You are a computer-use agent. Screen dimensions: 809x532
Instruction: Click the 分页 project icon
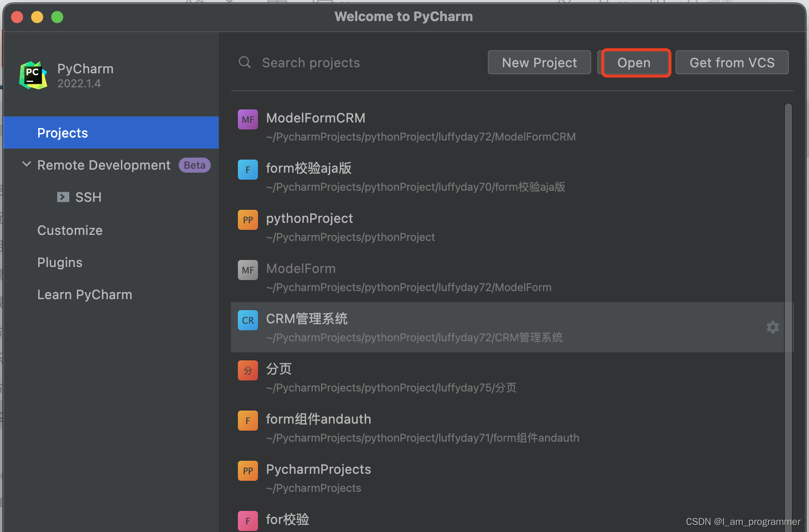(x=247, y=370)
